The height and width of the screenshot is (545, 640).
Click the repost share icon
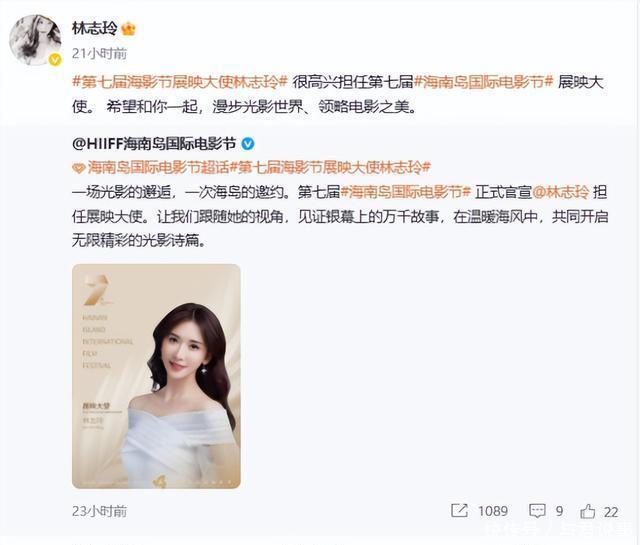459,511
